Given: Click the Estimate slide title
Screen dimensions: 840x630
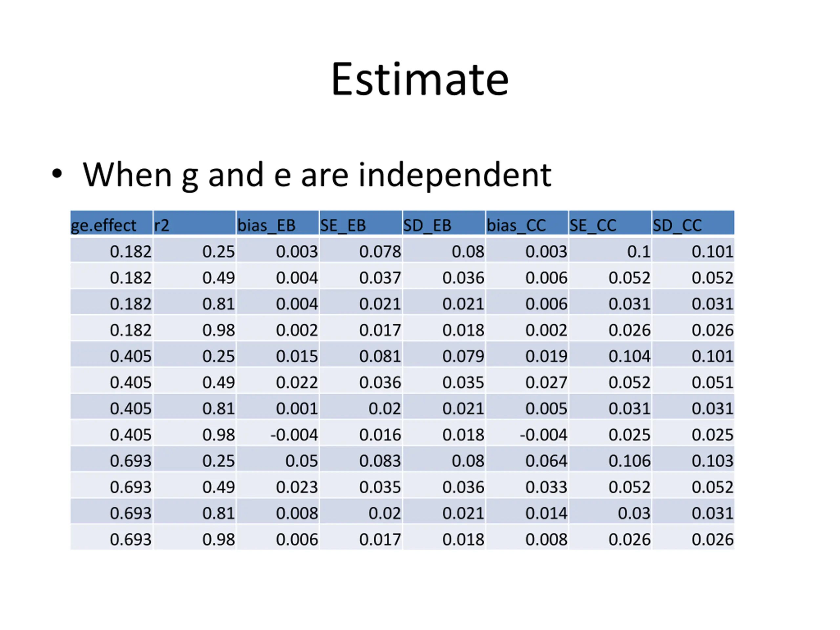Looking at the screenshot, I should pyautogui.click(x=420, y=79).
